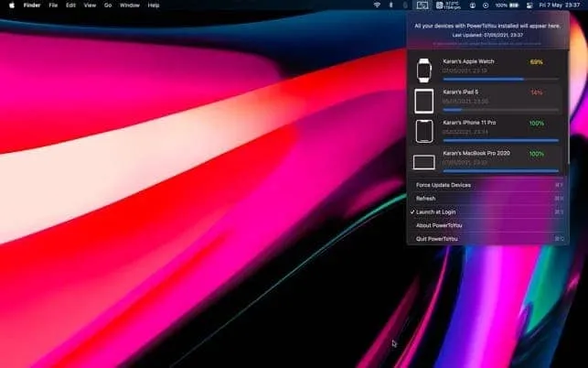Click Refresh in the PowerToYou menu
Screen dimensions: 588x368
coord(426,198)
